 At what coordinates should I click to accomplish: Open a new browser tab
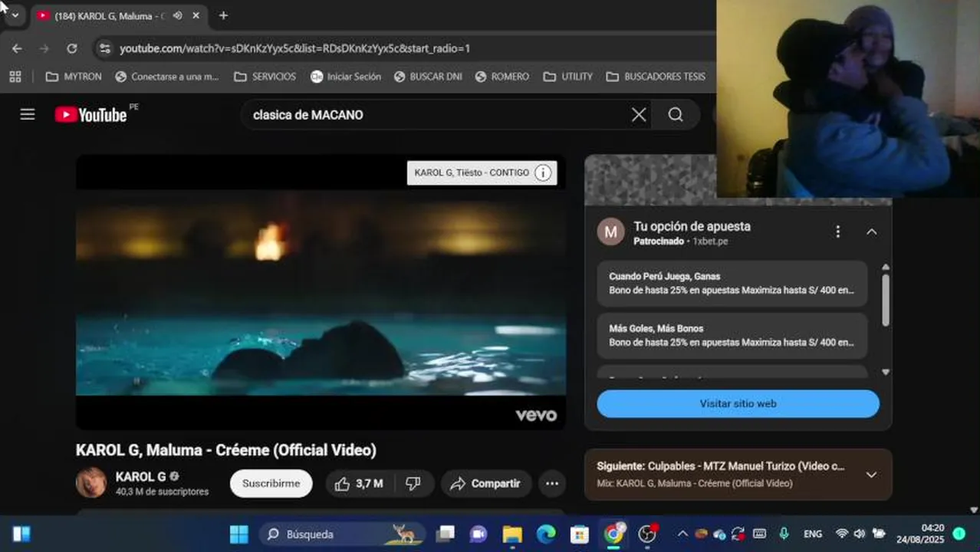(223, 15)
